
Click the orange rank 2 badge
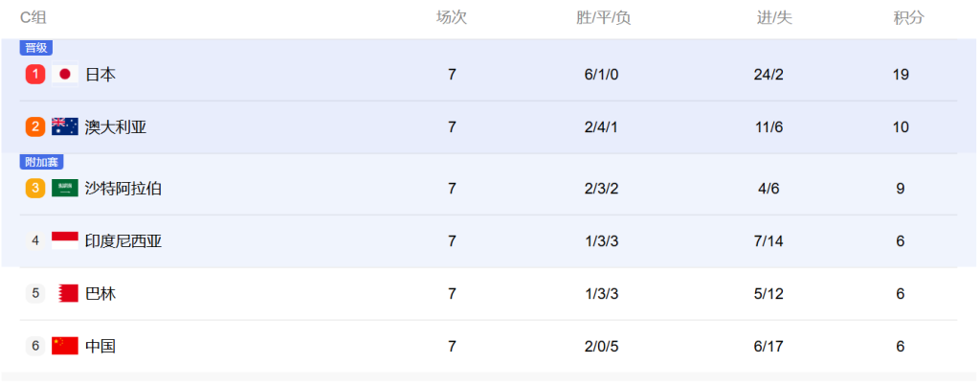(35, 127)
